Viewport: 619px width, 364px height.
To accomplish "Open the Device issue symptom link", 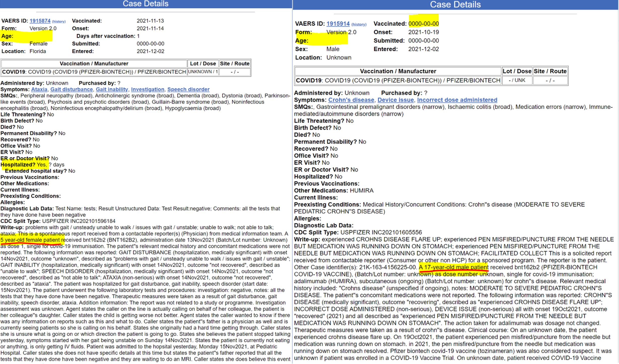I will coord(396,100).
